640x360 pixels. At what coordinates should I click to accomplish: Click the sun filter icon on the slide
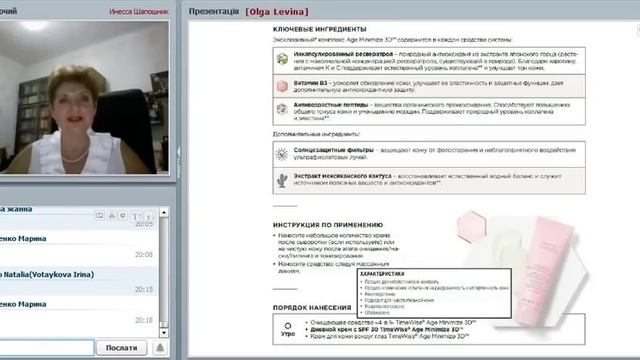pos(282,154)
